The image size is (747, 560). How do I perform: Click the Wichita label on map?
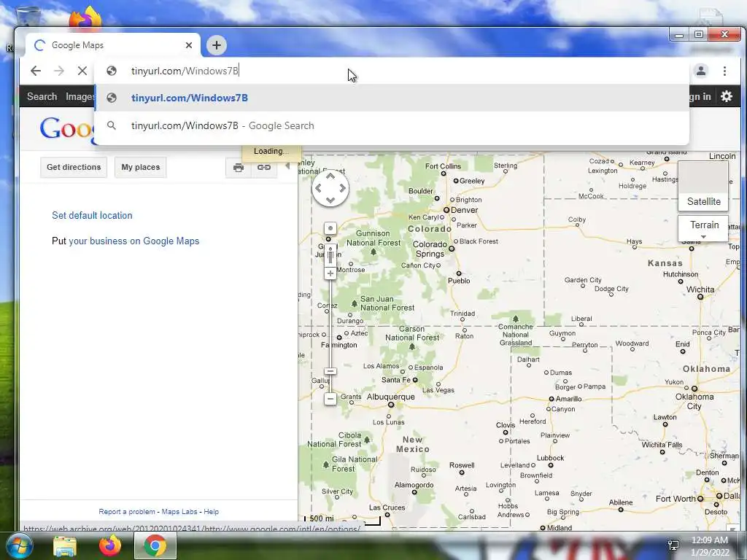pyautogui.click(x=700, y=289)
